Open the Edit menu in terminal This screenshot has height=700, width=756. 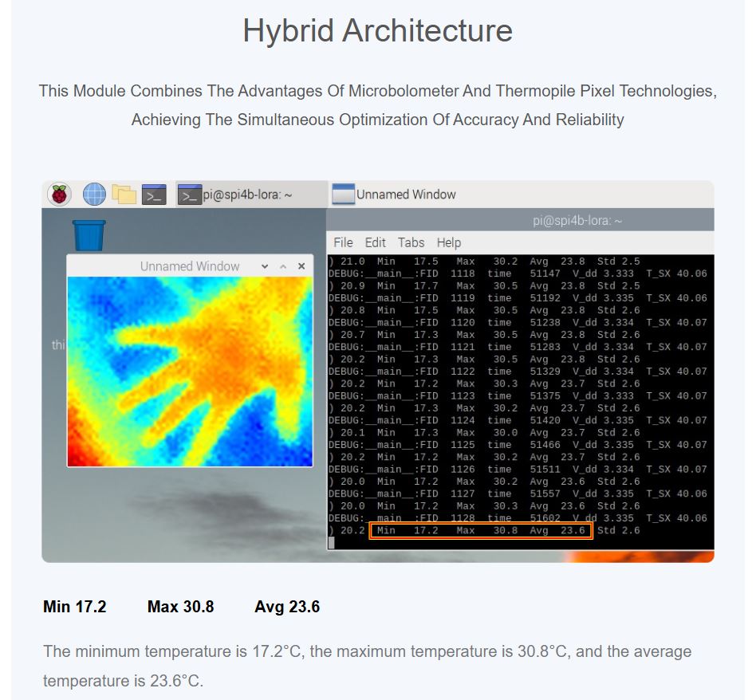375,242
